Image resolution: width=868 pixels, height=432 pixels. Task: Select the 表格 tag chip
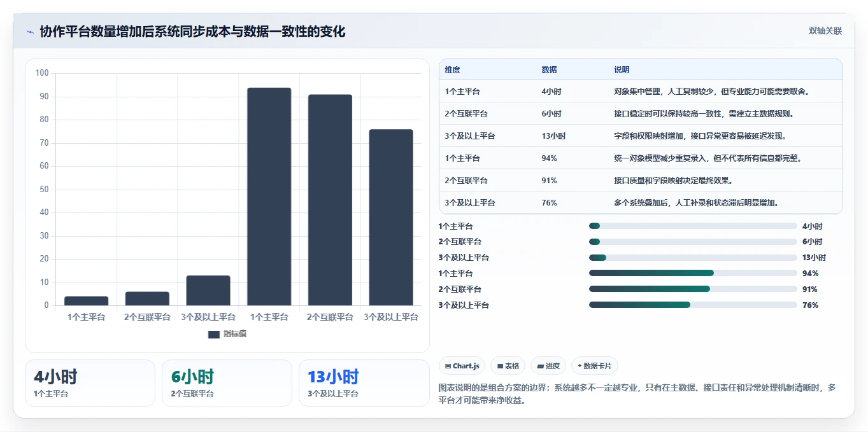pyautogui.click(x=508, y=366)
